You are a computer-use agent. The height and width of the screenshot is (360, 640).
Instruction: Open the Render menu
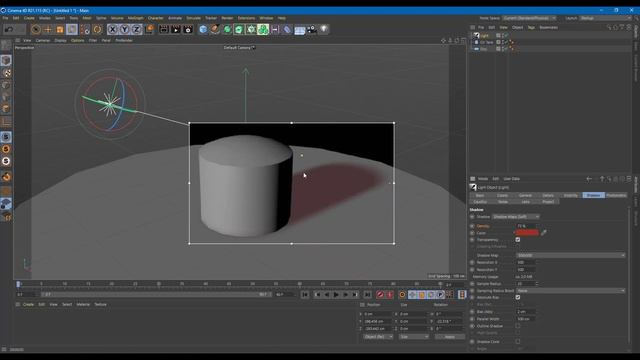click(x=227, y=18)
